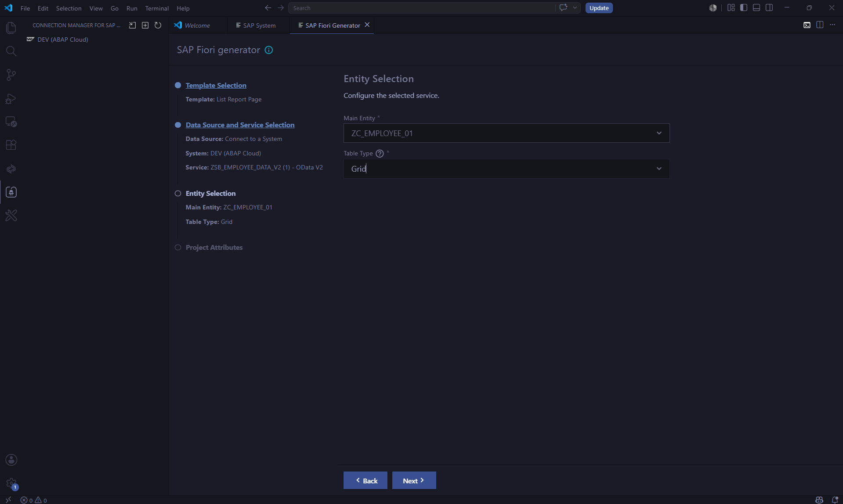Click the terminal icon in editor actions
Viewport: 843px width, 504px height.
(807, 25)
